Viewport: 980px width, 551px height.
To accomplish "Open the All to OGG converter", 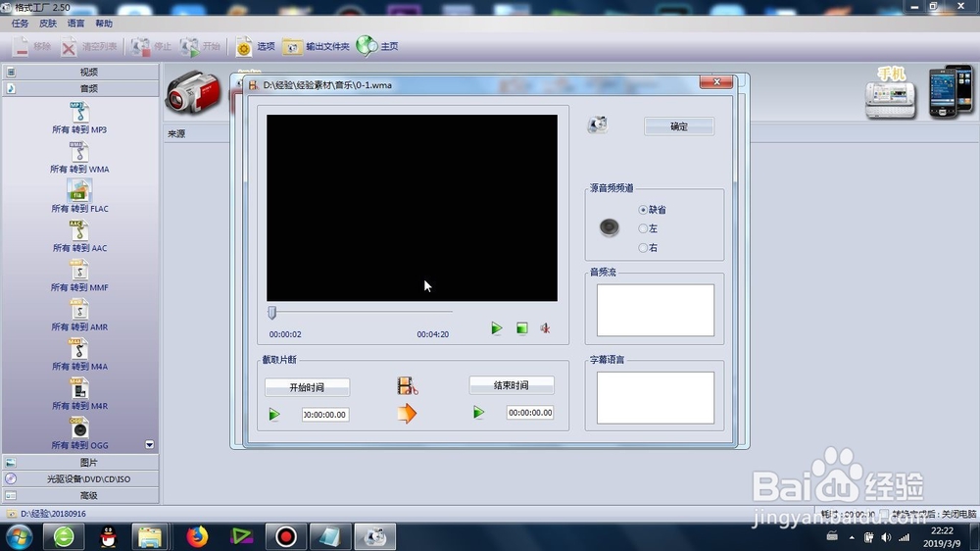I will click(79, 427).
